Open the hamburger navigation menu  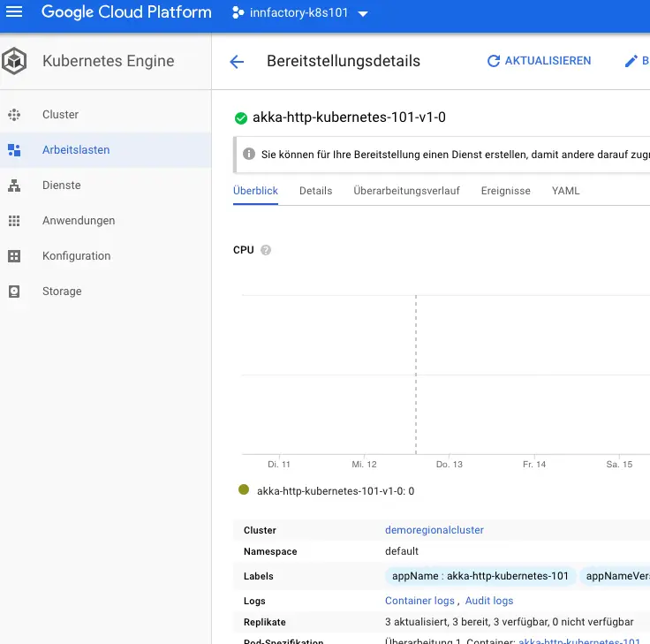14,12
